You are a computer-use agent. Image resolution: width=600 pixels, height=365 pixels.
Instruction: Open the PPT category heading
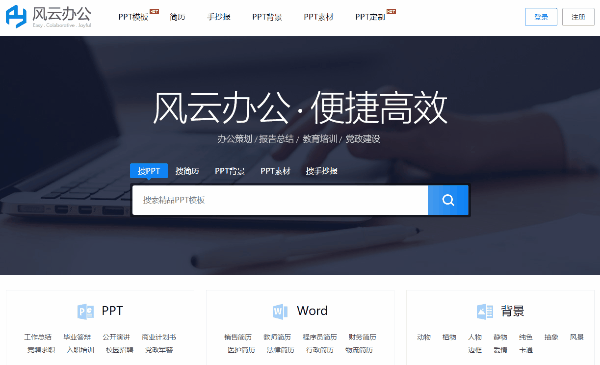(x=112, y=311)
